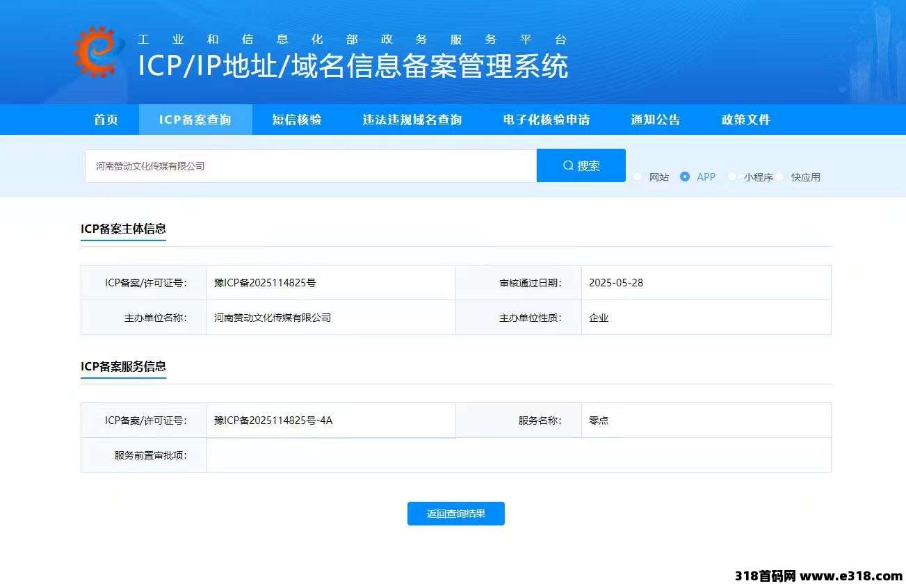Switch to the 电子化核验申请 tab
Image resolution: width=906 pixels, height=588 pixels.
tap(547, 120)
